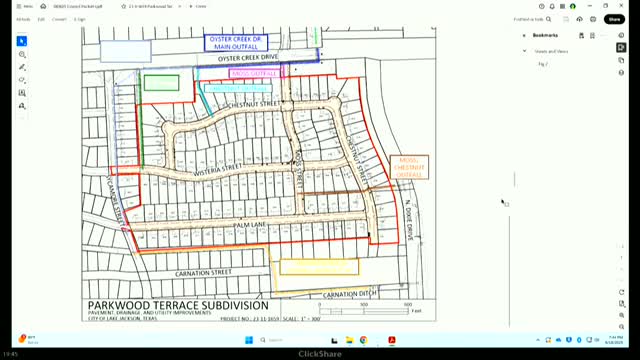
Task: Open page thumbnails icon in right rail
Action: coord(621,60)
